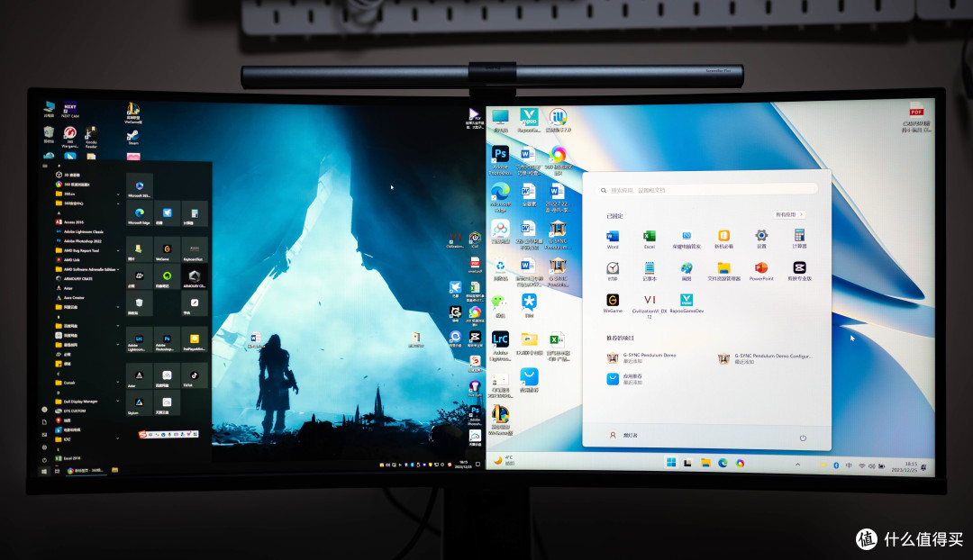Click the volume icon in the right taskbar tray

pos(871,465)
